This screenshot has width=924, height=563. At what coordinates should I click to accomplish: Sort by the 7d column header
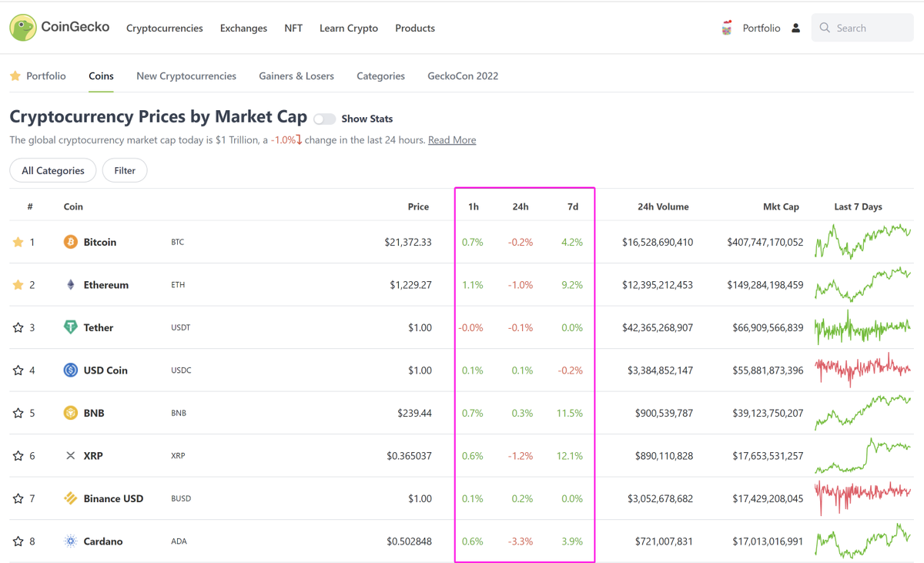click(x=573, y=206)
